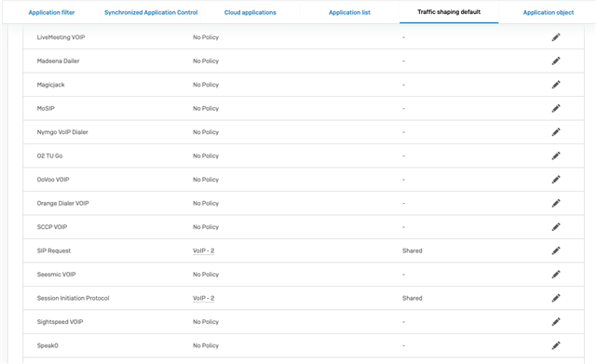Edit the SCCP VOIP row

[556, 227]
